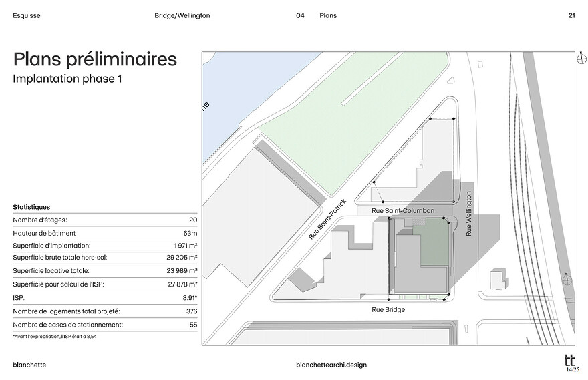Click the Rue Saint-Columban street label
This screenshot has width=588, height=380.
pos(403,210)
